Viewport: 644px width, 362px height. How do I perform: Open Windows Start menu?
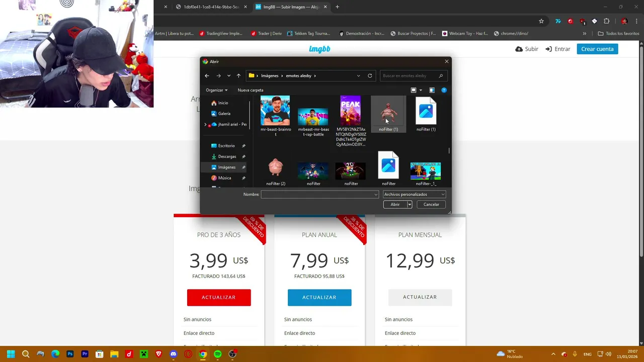11,354
